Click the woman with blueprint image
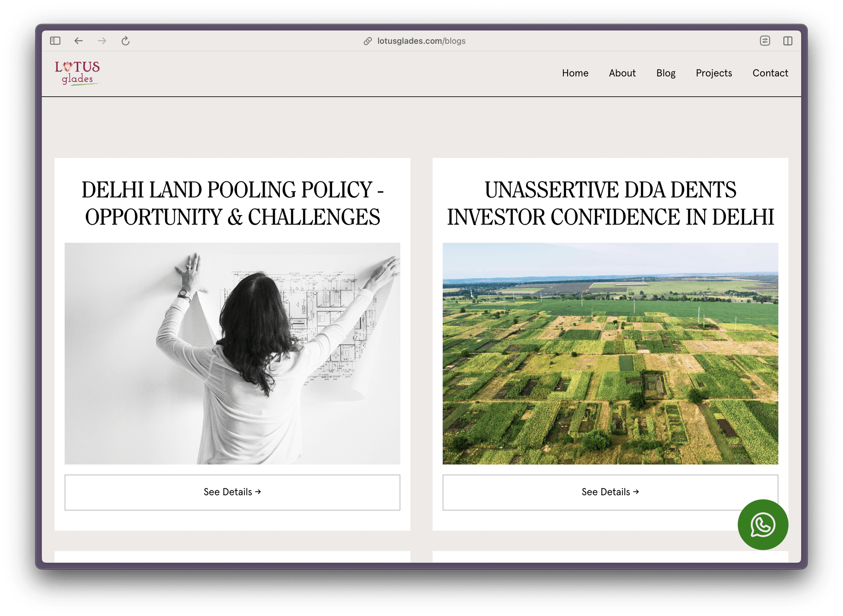 [232, 353]
